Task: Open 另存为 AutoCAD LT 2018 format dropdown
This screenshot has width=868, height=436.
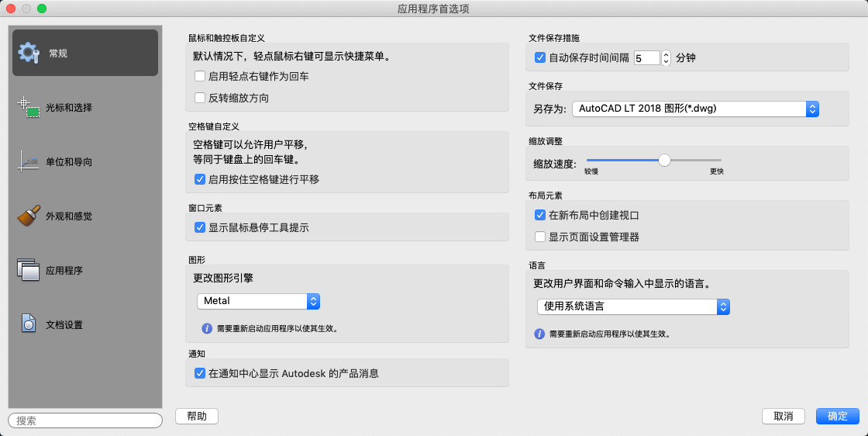Action: coord(696,109)
